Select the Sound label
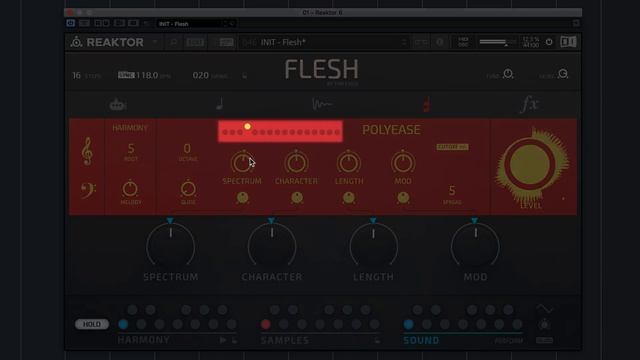Screen dimensions: 640x360 click(x=421, y=340)
